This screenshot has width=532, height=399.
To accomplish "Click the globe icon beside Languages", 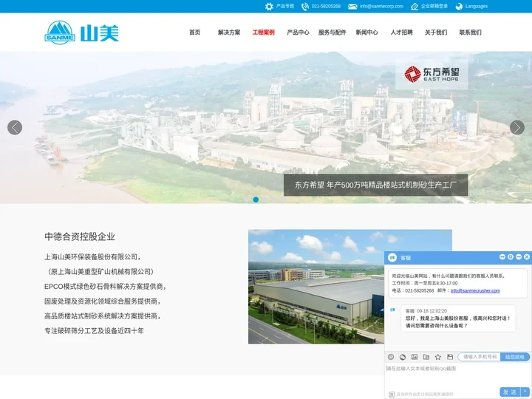I will pyautogui.click(x=459, y=7).
